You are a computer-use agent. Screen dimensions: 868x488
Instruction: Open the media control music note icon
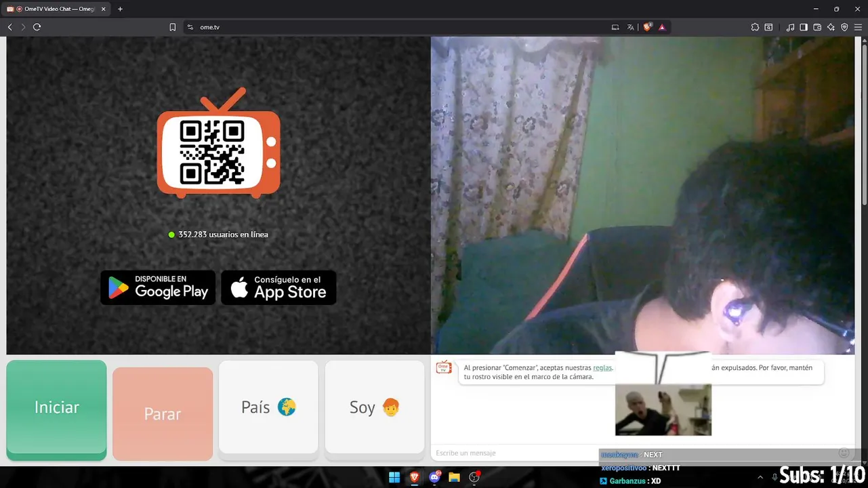tap(790, 27)
